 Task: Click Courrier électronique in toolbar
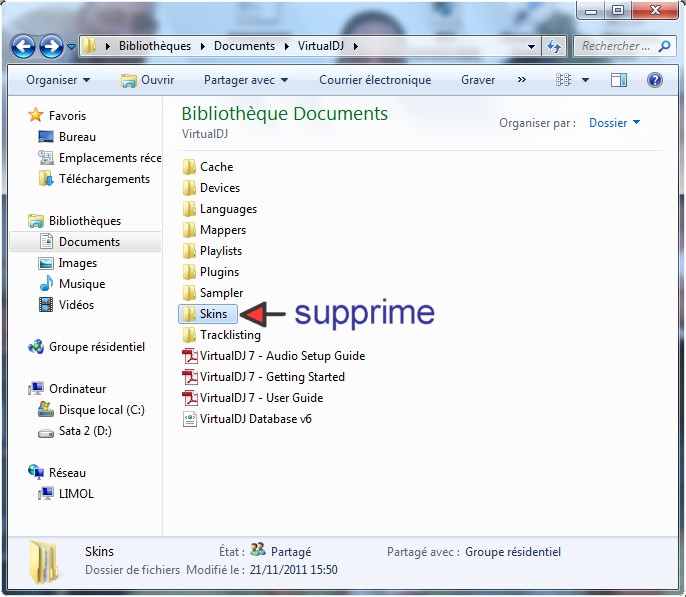coord(375,80)
